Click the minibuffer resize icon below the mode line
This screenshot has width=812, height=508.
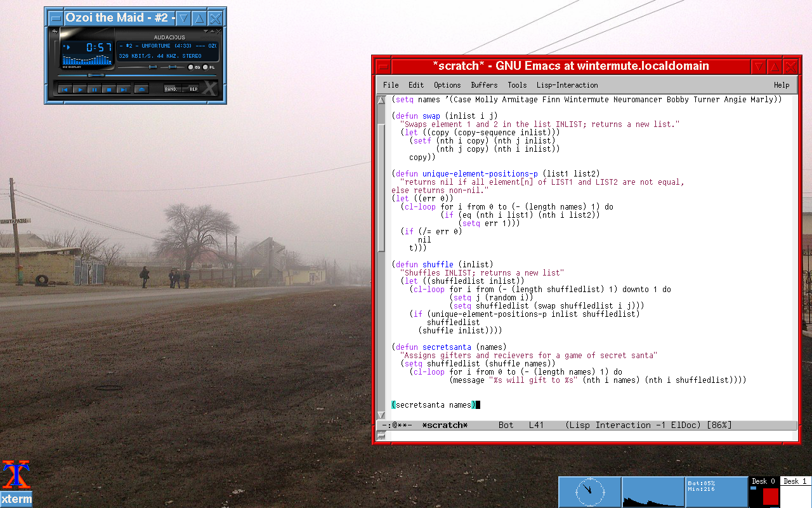pos(381,436)
